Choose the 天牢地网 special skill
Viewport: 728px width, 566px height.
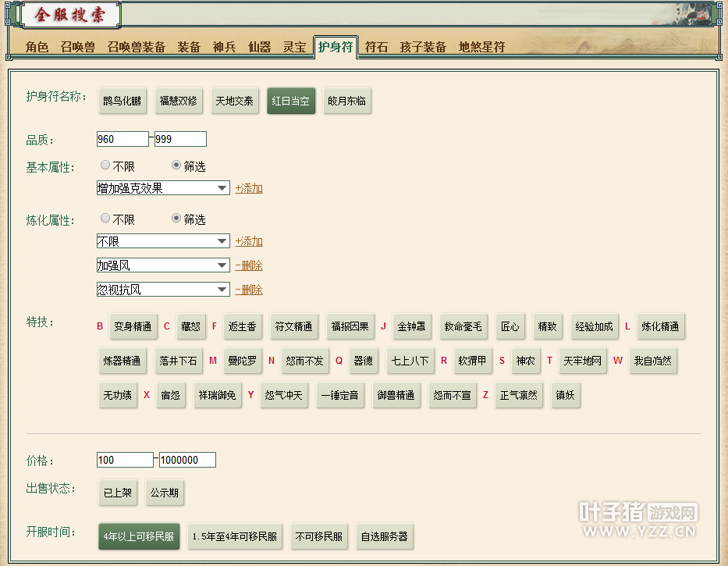click(583, 361)
